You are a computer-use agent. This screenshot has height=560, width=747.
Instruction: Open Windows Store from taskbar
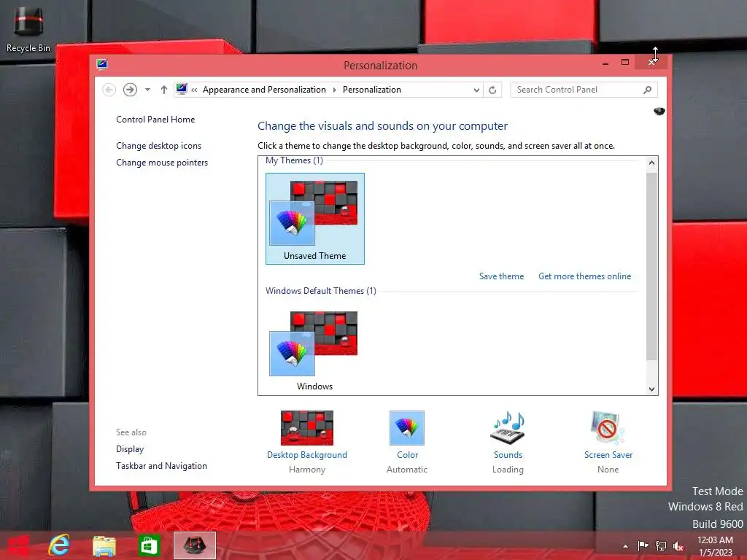[149, 545]
